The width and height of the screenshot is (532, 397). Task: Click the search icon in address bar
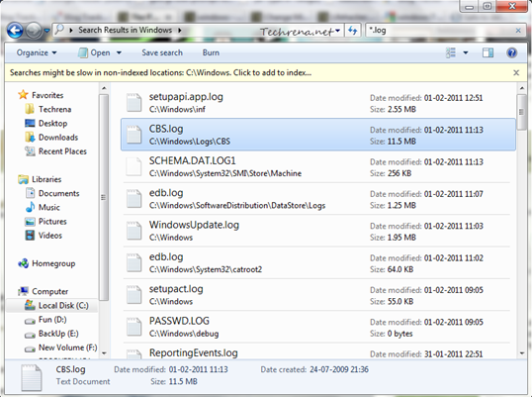click(59, 30)
